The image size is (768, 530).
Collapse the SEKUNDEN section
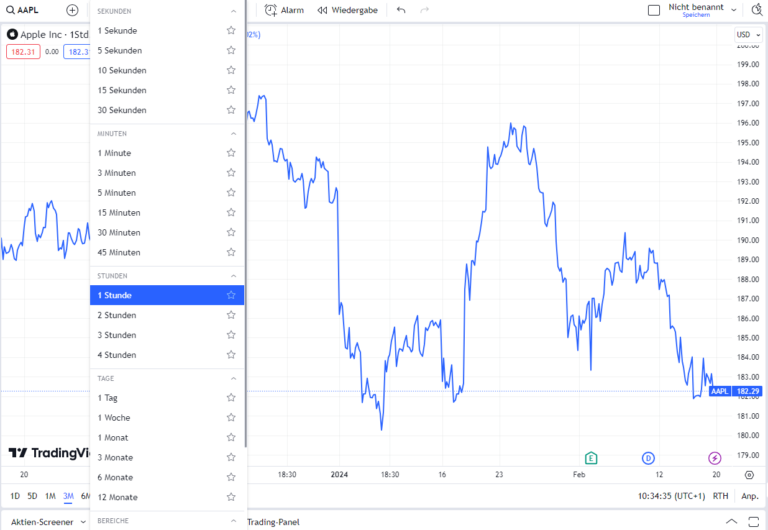(x=234, y=11)
